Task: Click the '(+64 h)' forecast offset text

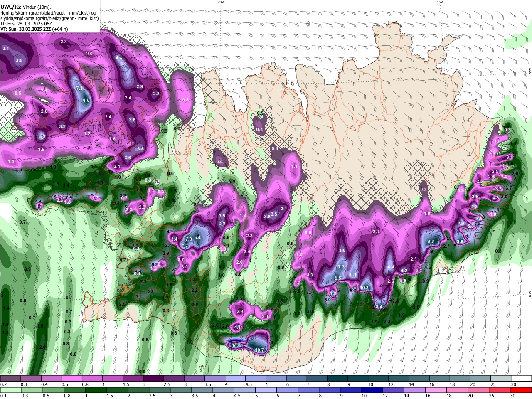Action: tap(60, 29)
